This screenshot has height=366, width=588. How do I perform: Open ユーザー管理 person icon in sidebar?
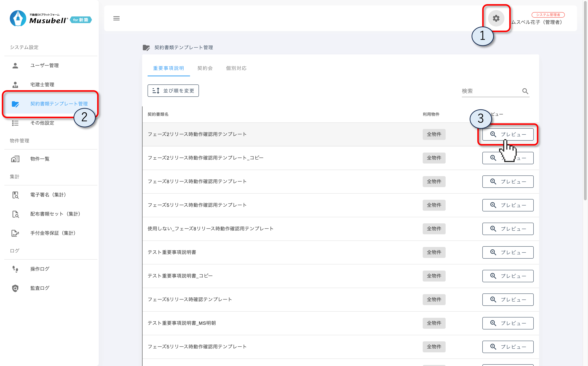click(x=15, y=65)
